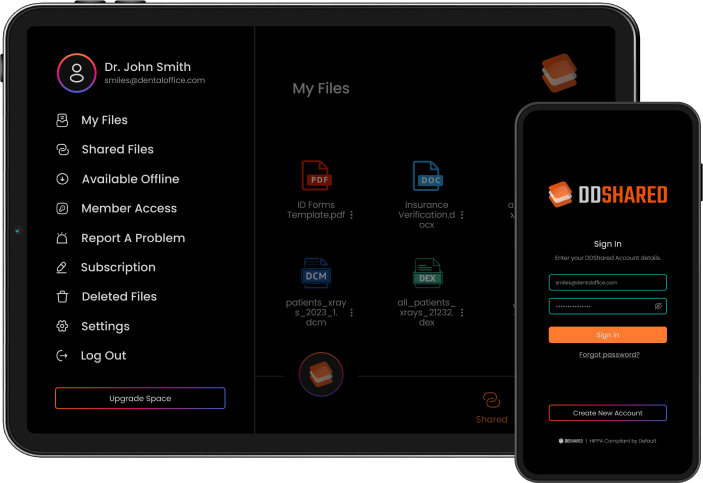
Task: Open options menu for Insurance Verification.docx
Action: pos(462,215)
